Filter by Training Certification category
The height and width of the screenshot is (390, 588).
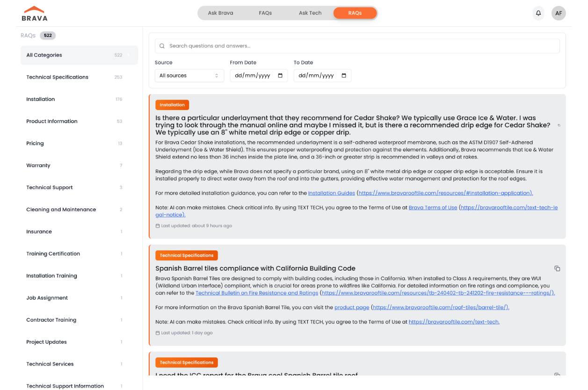click(79, 254)
